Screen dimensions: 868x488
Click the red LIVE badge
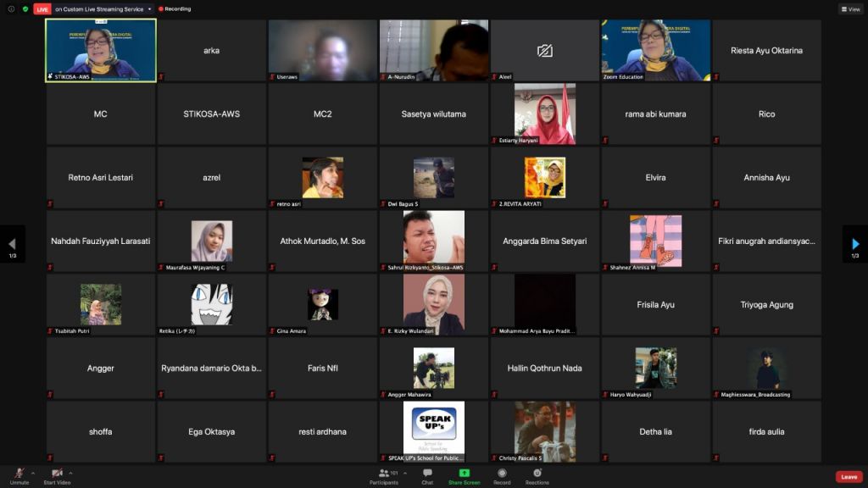click(42, 8)
